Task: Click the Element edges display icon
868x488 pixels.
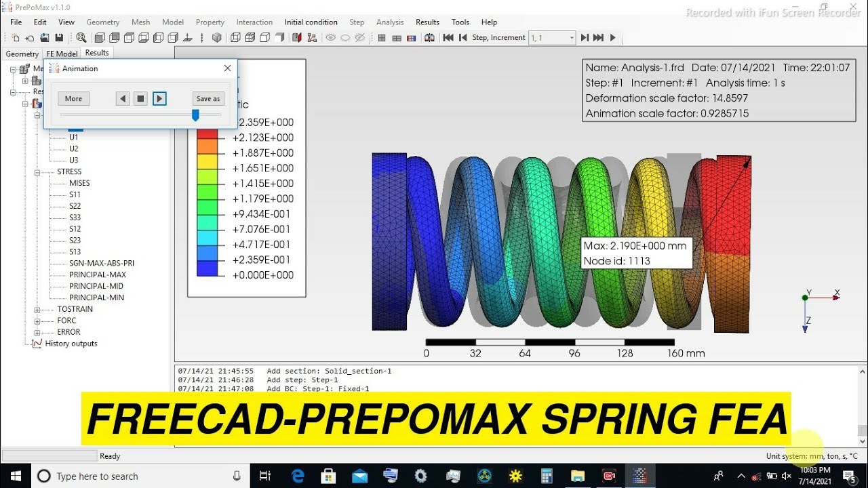Action: point(250,38)
